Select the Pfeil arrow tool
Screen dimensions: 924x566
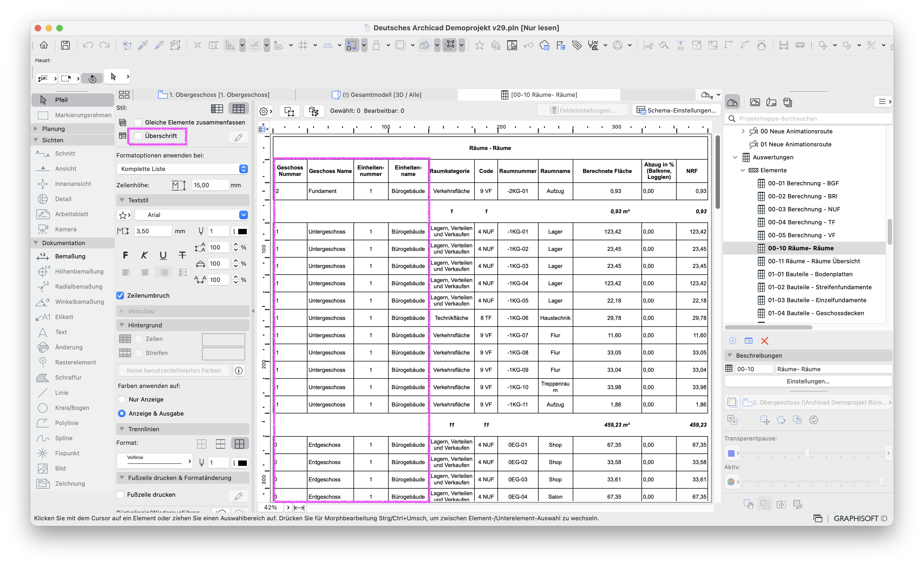(73, 100)
